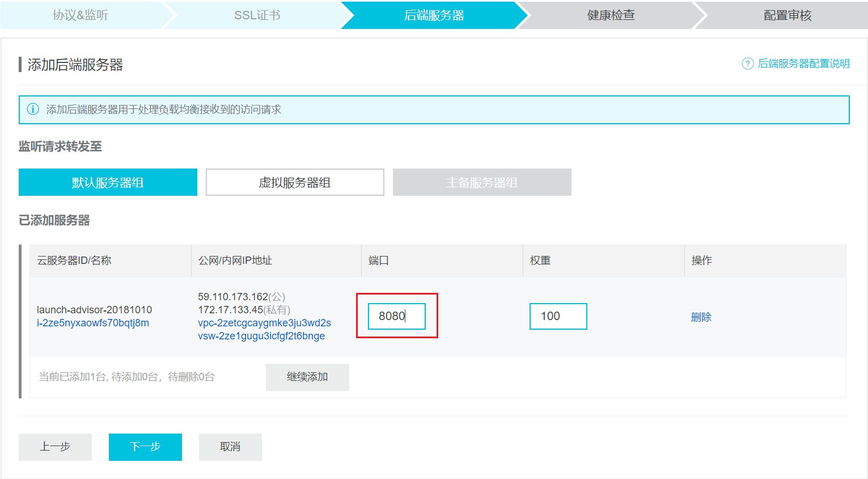Proceed using the 下一步 button

click(x=145, y=447)
